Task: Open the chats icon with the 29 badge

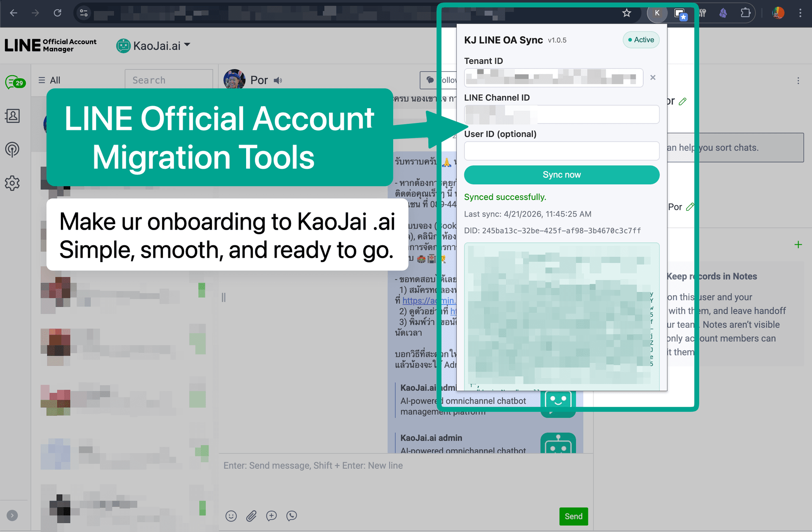Action: (15, 82)
